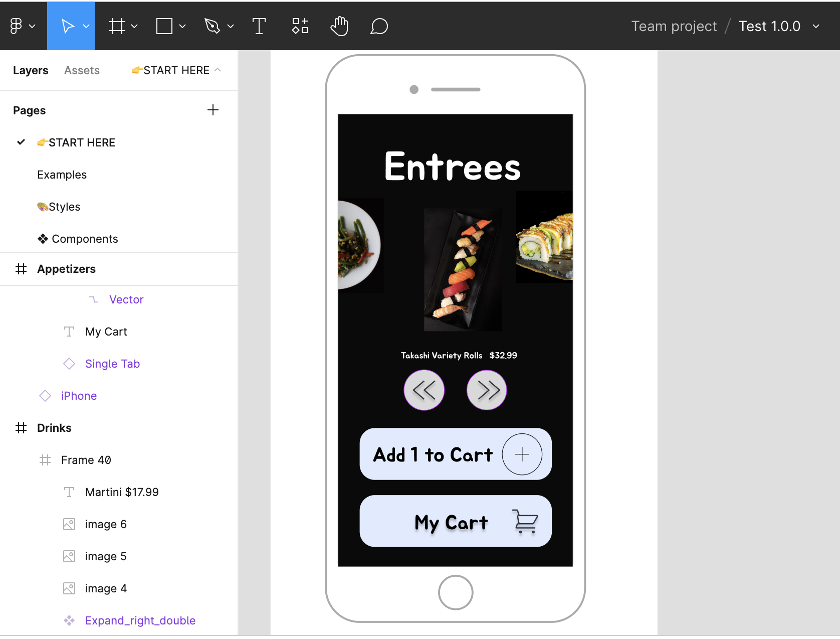Select the Single Tab component layer
This screenshot has width=840, height=639.
pos(112,364)
